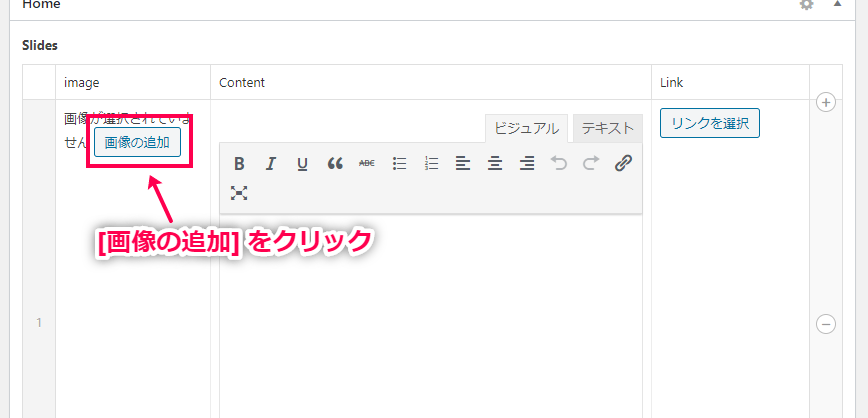Insert a blockquote
The image size is (868, 418).
[x=335, y=163]
